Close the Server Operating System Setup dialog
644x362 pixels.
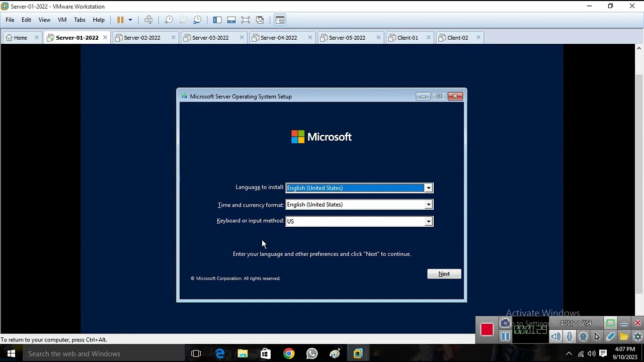point(455,96)
